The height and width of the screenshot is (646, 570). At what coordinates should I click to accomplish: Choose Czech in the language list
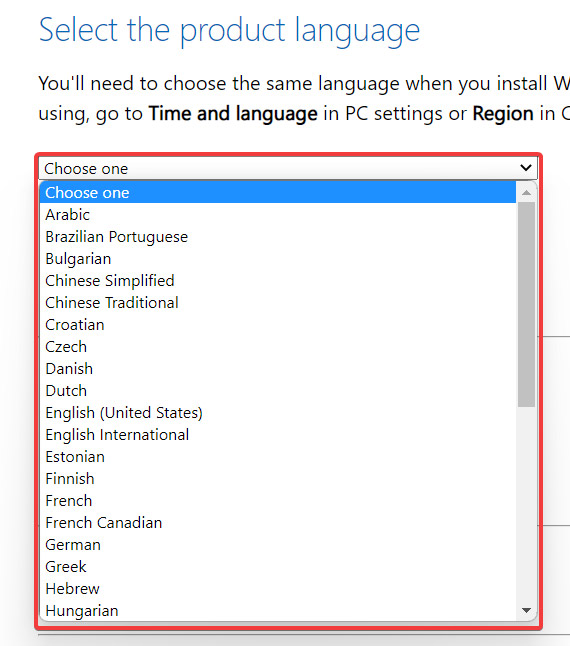[278, 347]
